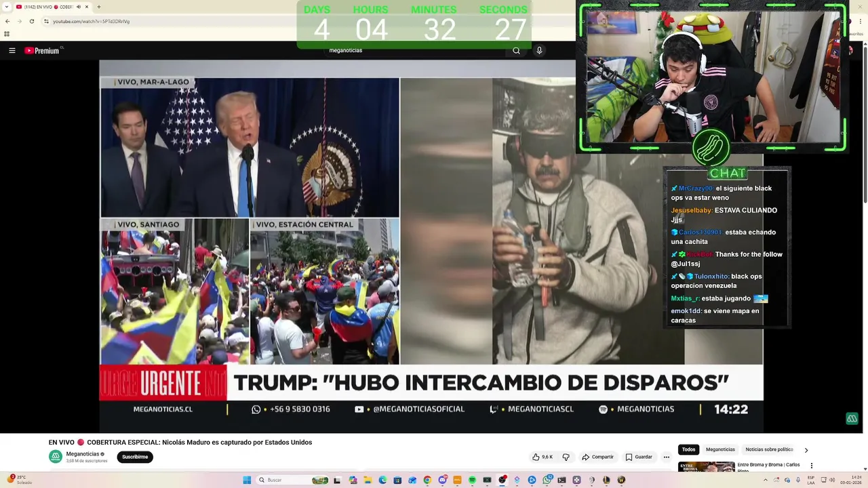The image size is (868, 488).
Task: Click the YouTube search magnifier button
Action: [516, 50]
